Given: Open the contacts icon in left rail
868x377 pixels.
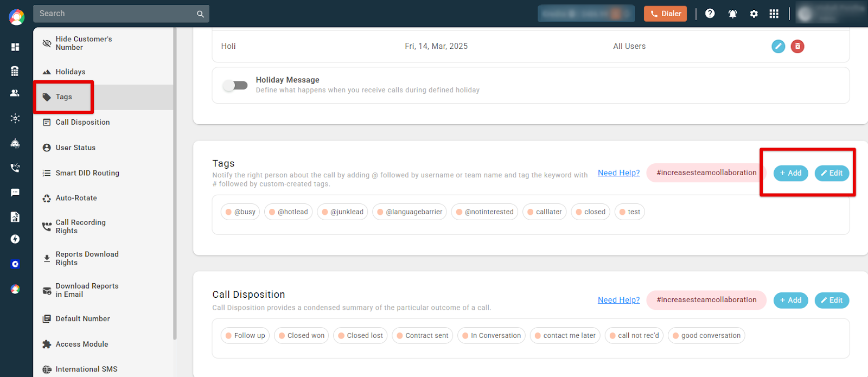Looking at the screenshot, I should pyautogui.click(x=15, y=93).
